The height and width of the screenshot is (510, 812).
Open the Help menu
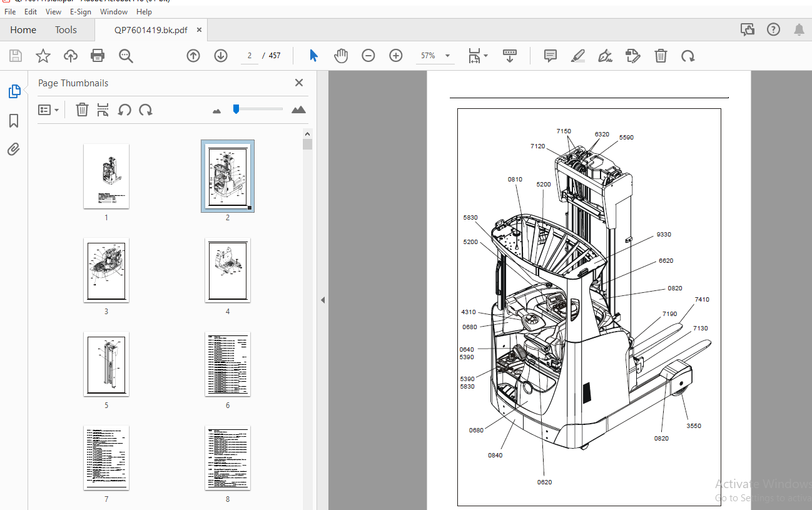click(144, 12)
